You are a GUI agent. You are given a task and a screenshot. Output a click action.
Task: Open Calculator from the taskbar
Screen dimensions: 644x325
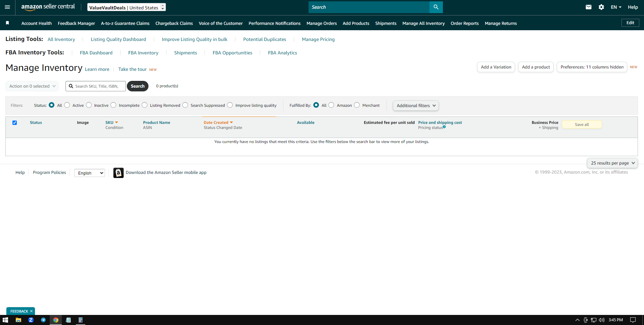pyautogui.click(x=81, y=320)
